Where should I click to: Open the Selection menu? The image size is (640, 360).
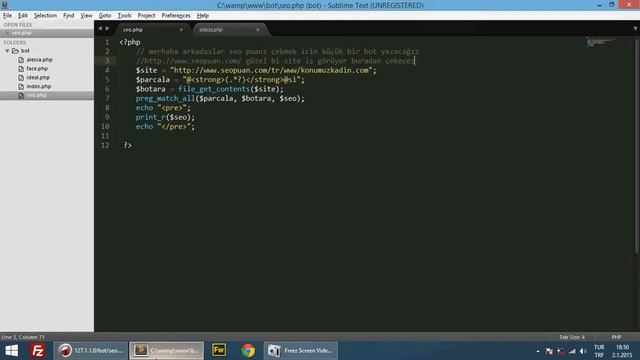click(45, 16)
